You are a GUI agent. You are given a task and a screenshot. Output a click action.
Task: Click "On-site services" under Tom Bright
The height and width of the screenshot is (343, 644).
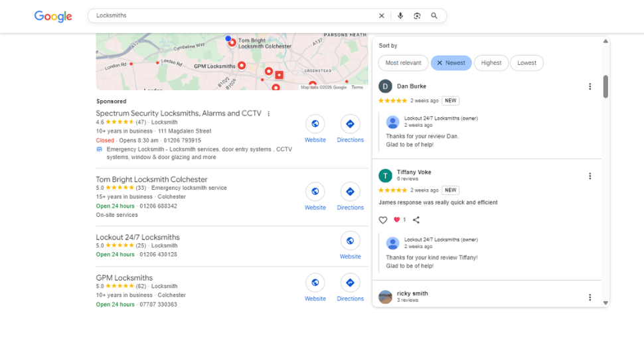click(117, 215)
